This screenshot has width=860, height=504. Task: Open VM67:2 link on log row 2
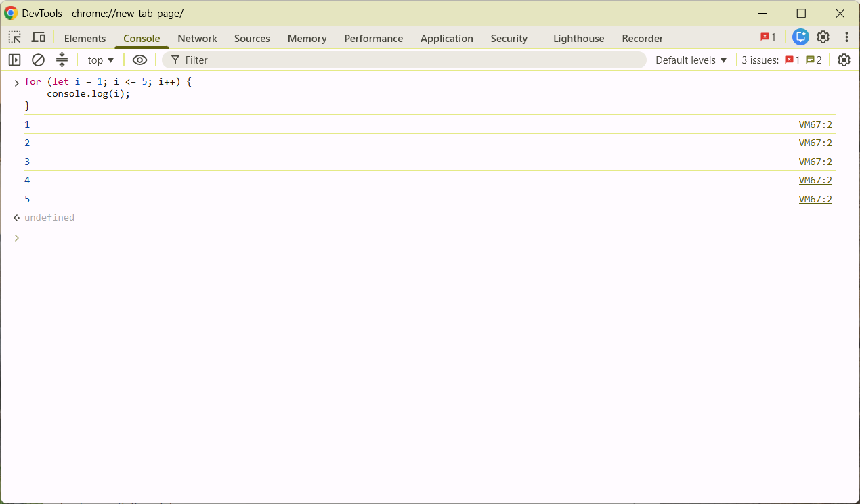pyautogui.click(x=815, y=143)
